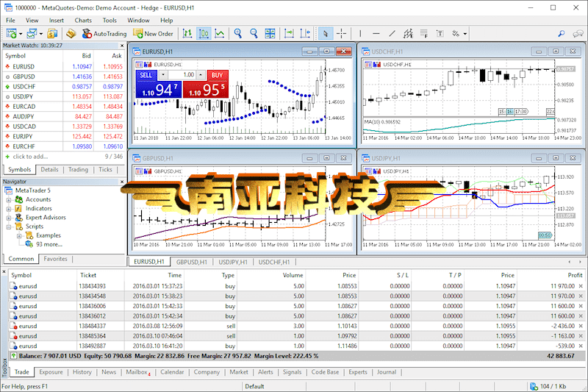The height and width of the screenshot is (392, 588).
Task: Open the Charts menu
Action: pos(83,21)
